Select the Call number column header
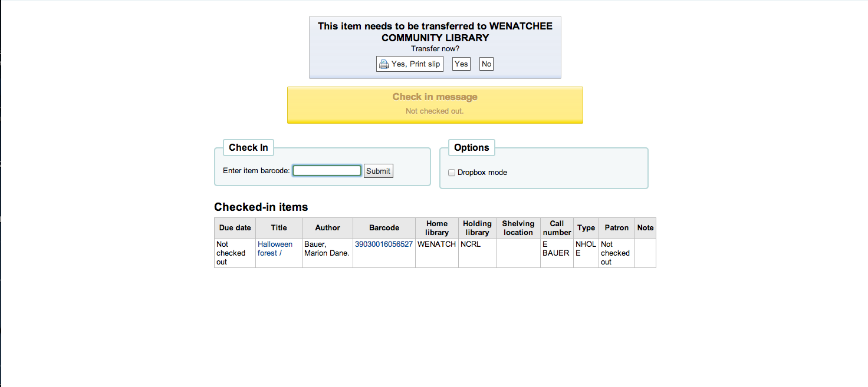868x387 pixels. click(557, 228)
